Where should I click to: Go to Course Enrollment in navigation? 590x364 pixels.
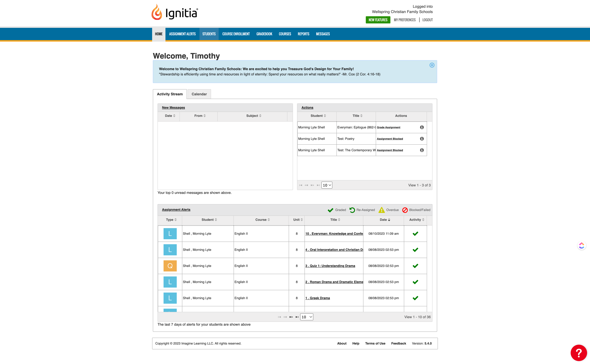(236, 34)
